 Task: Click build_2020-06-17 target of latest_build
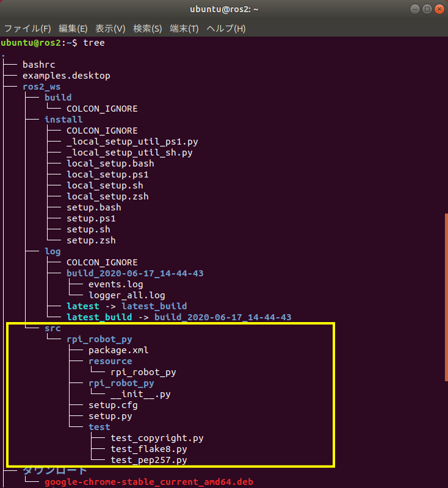pos(223,317)
